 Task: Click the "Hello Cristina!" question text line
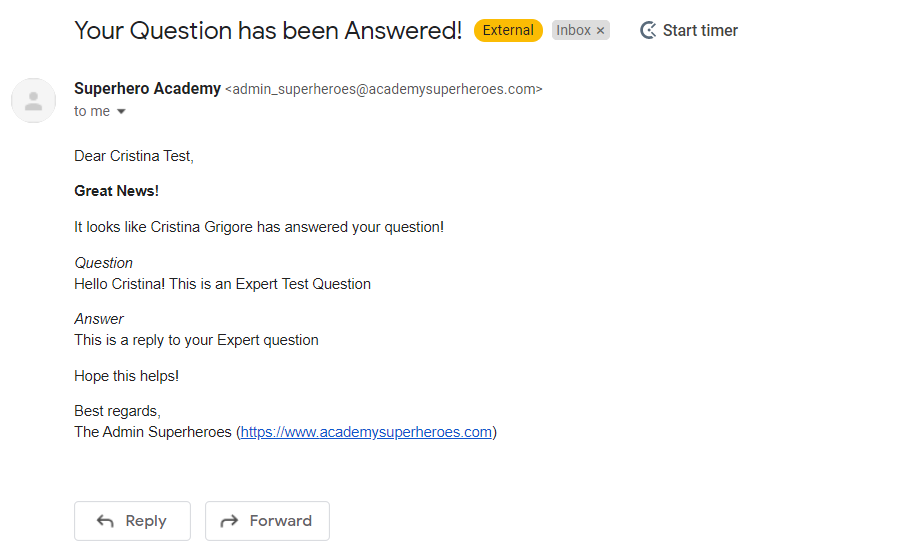[222, 284]
